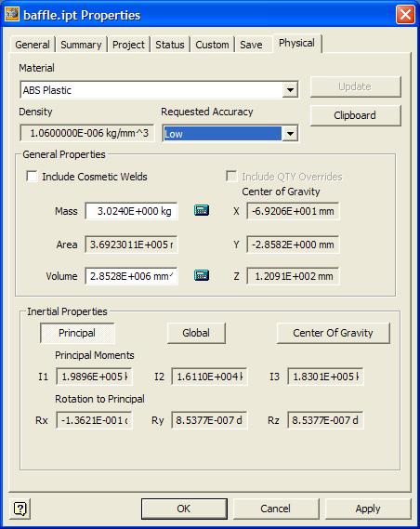Open the Status tab
Screen dimensions: 420x529
coord(170,45)
